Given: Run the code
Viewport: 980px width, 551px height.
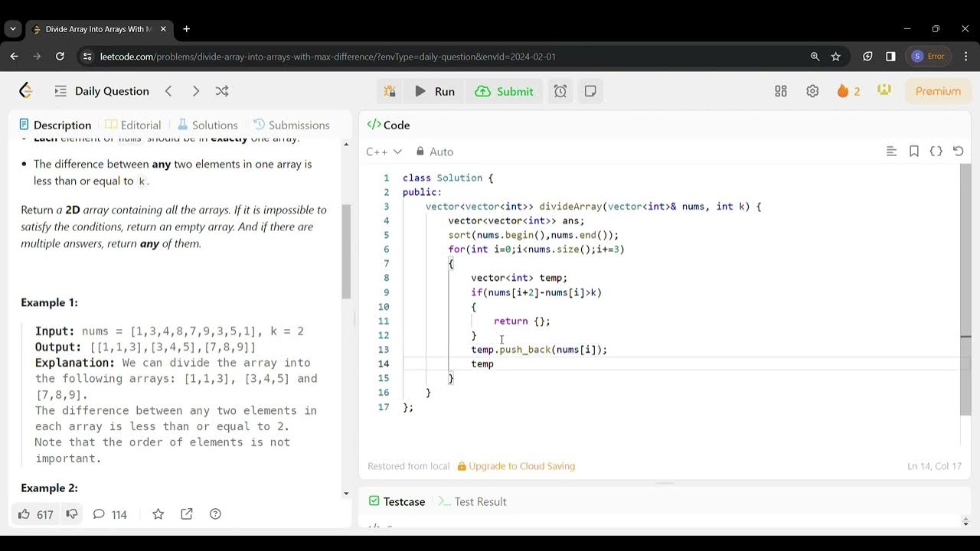Looking at the screenshot, I should tap(435, 91).
